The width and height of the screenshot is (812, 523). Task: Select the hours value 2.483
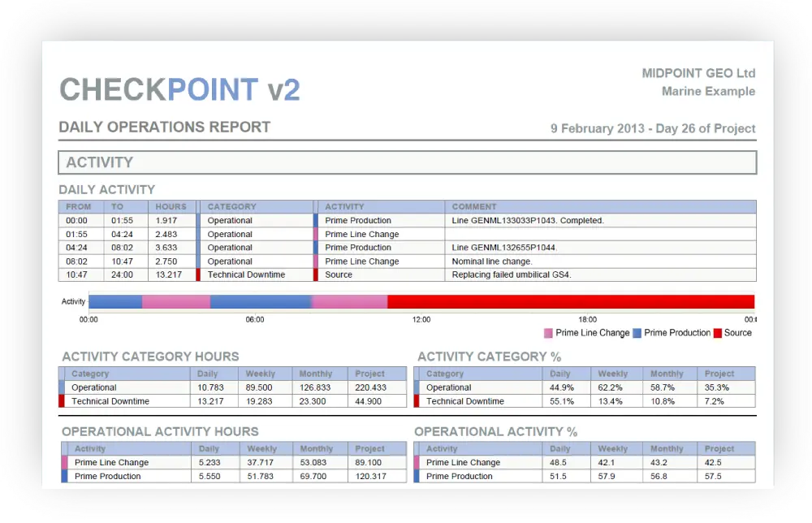(x=166, y=234)
